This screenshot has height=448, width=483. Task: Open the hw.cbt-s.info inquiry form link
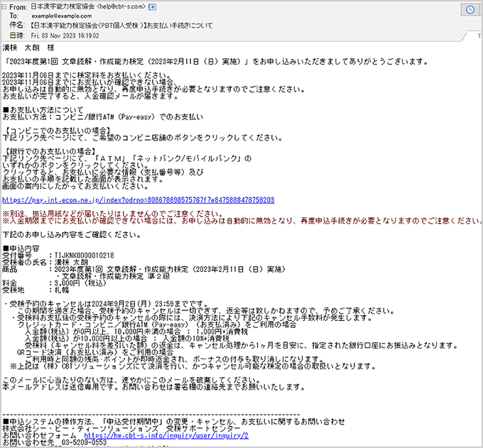click(166, 435)
